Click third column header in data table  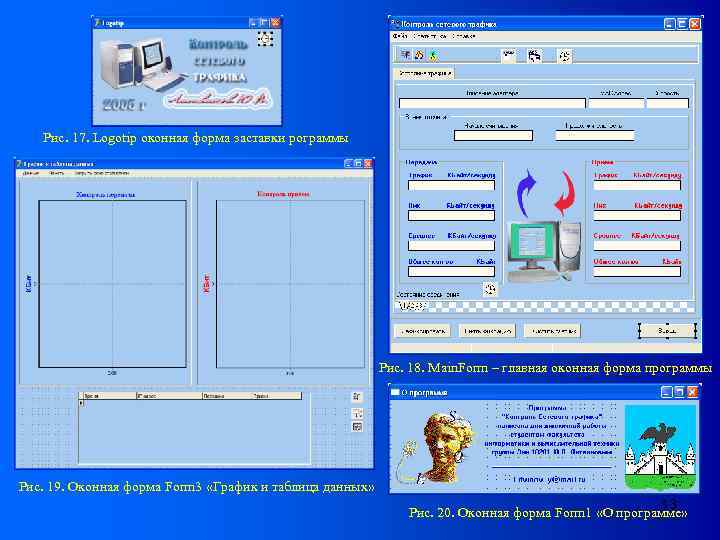(x=227, y=395)
